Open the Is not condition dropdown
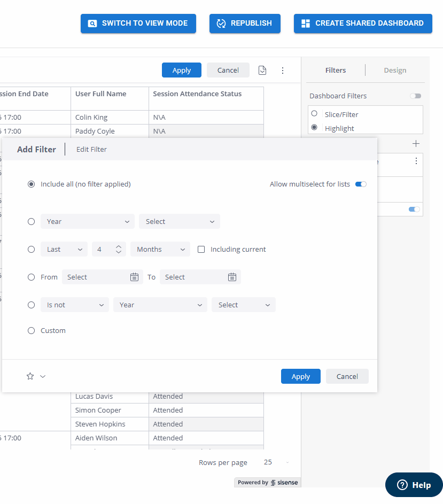Screen dimensions: 443x504 (x=74, y=304)
